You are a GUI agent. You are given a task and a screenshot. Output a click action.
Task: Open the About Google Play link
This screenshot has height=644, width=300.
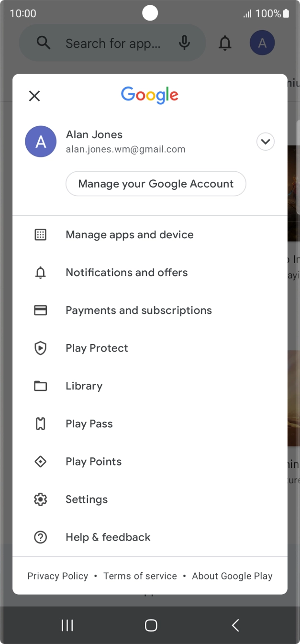pyautogui.click(x=232, y=576)
